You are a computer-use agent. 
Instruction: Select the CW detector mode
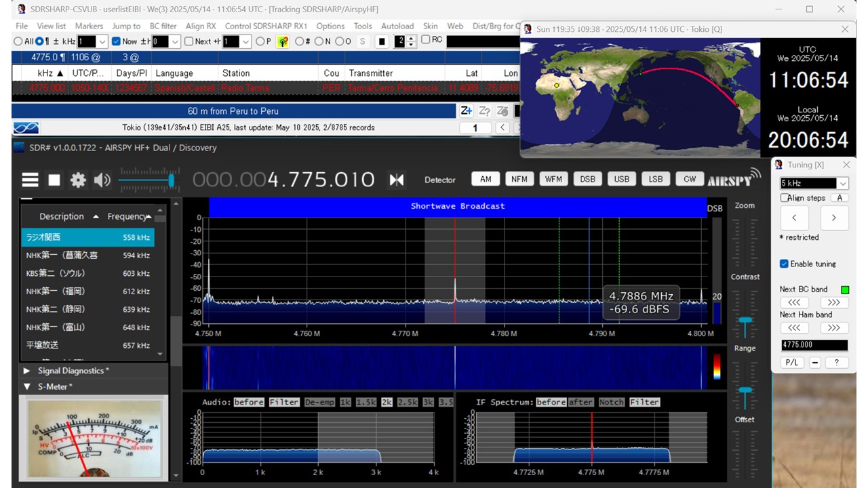(690, 179)
